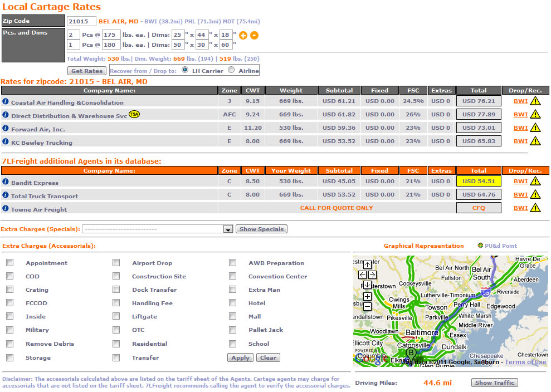Open BWI link for Total Truck Transport
Screen dimensions: 551x392
tap(520, 194)
